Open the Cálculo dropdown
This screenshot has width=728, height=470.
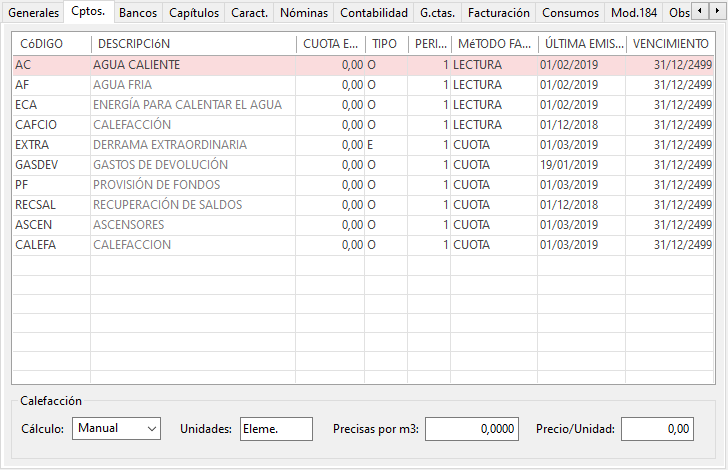(116, 428)
